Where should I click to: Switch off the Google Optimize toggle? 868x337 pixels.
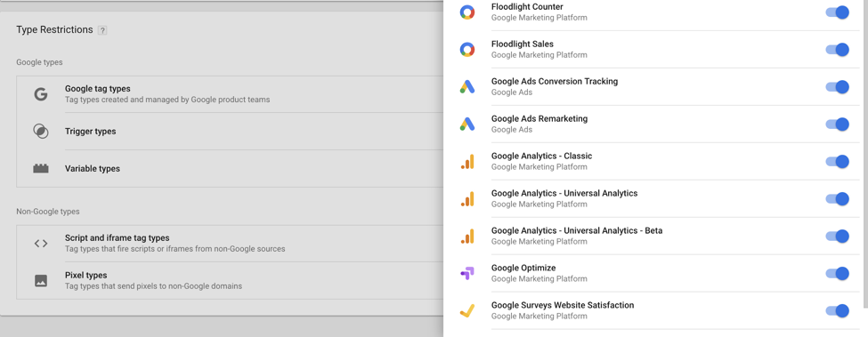click(x=837, y=274)
